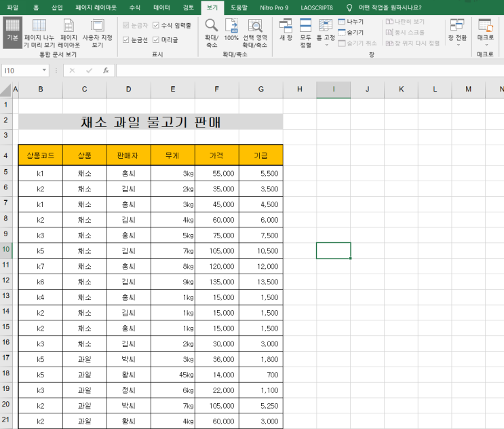The height and width of the screenshot is (429, 504).
Task: Click the lightbulb tell-me icon
Action: (349, 7)
